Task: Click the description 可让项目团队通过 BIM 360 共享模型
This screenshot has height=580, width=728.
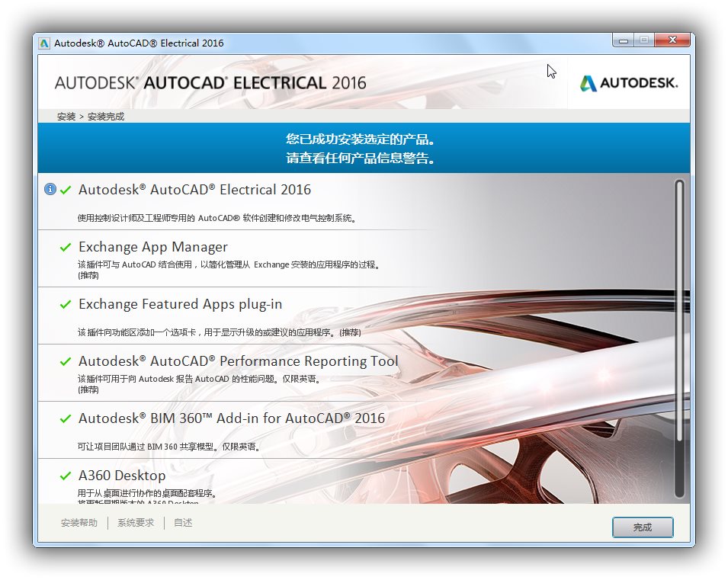Action: [x=169, y=447]
